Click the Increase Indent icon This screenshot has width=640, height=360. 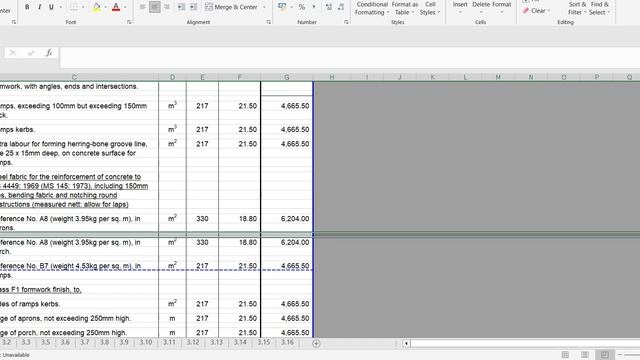[x=193, y=7]
